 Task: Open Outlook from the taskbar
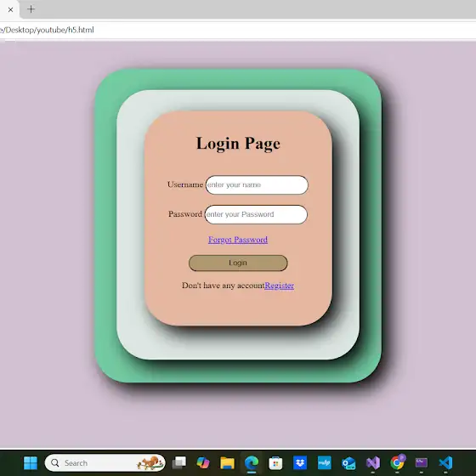point(348,463)
